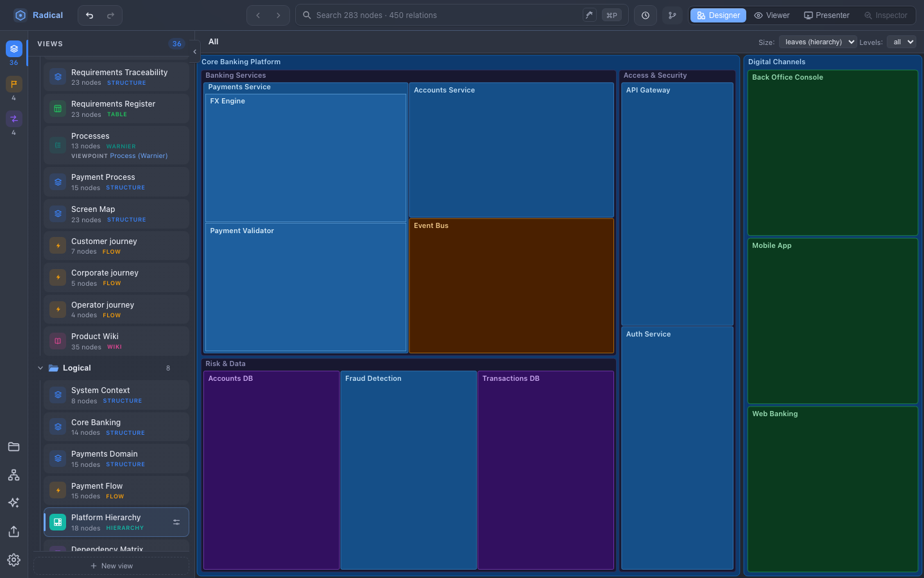Viewport: 924px width, 578px height.
Task: Select the FX Engine treemap block
Action: tap(306, 158)
